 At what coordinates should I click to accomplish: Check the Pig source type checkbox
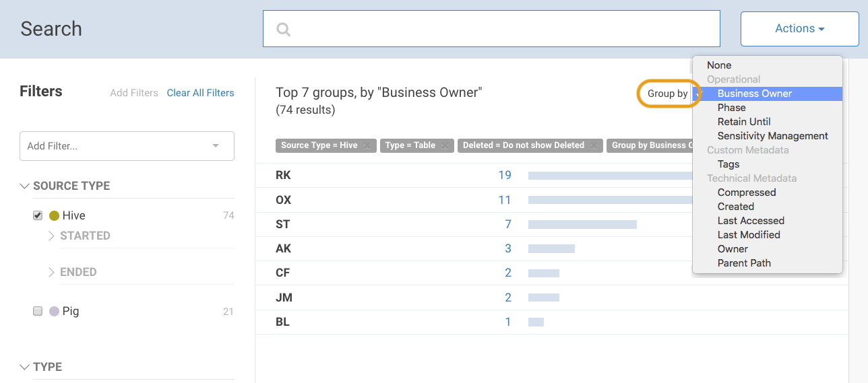coord(38,311)
